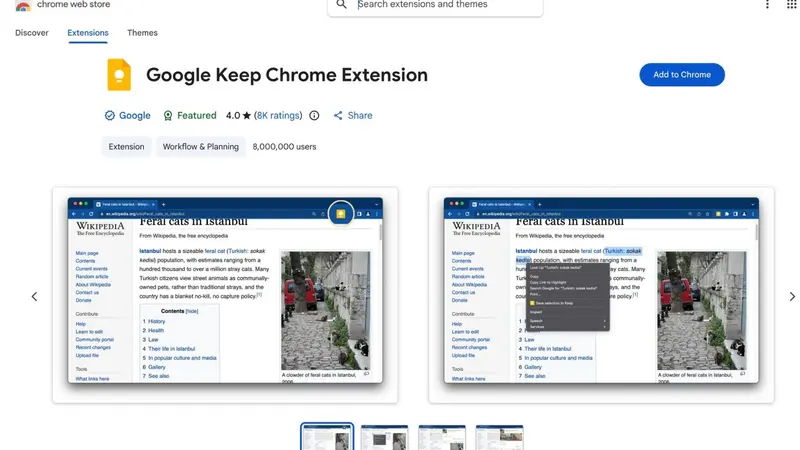Click the extension title heading text
Screen dimensions: 800x450
coord(287,75)
